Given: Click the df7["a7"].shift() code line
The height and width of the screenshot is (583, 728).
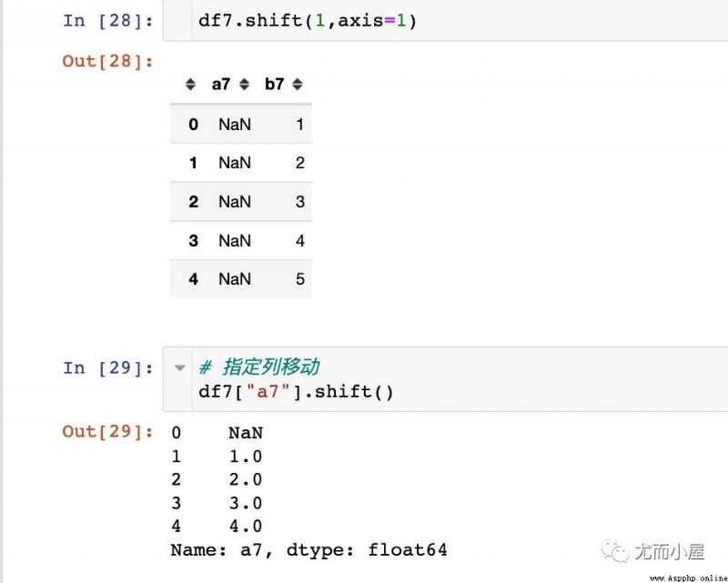Looking at the screenshot, I should tap(296, 391).
